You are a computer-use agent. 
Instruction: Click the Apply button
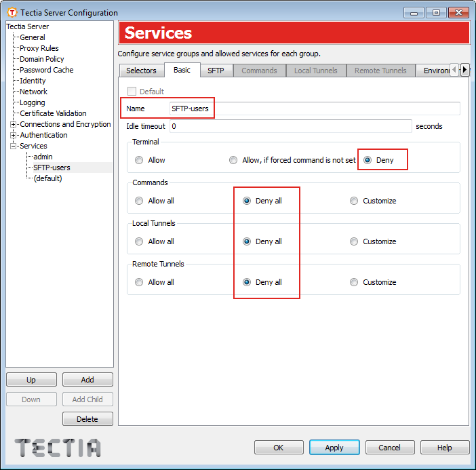point(334,448)
